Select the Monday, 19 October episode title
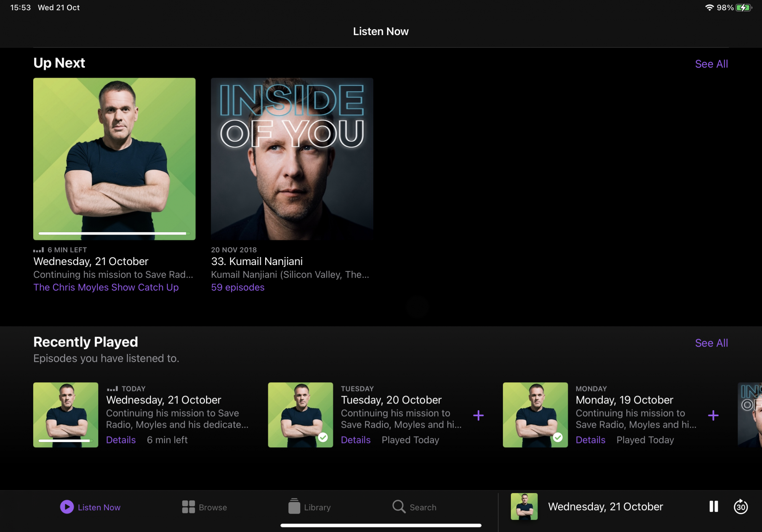The height and width of the screenshot is (532, 762). [624, 400]
